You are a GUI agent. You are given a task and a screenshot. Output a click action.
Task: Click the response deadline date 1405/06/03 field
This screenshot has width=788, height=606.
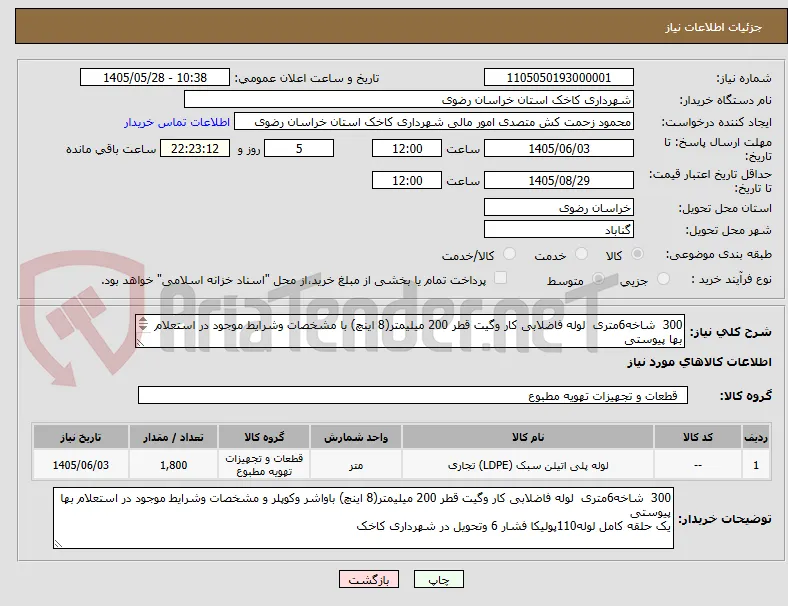(x=559, y=149)
